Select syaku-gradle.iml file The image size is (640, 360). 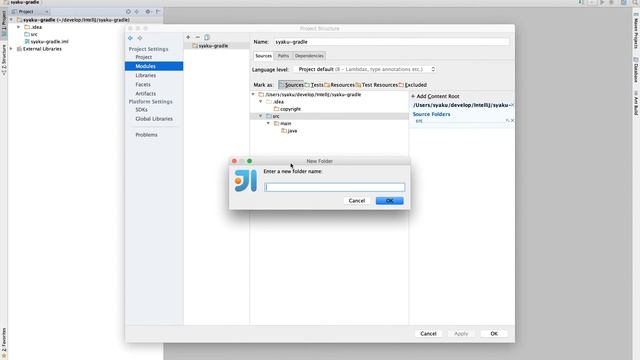46,42
